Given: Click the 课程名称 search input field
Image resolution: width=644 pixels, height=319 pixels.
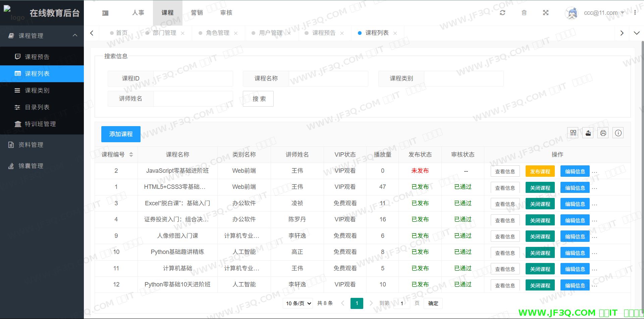Looking at the screenshot, I should (x=328, y=78).
